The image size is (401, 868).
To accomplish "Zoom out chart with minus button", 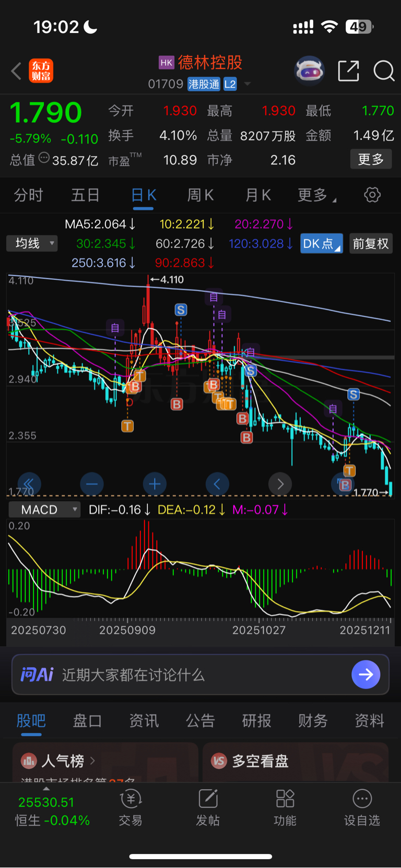I will pyautogui.click(x=92, y=484).
